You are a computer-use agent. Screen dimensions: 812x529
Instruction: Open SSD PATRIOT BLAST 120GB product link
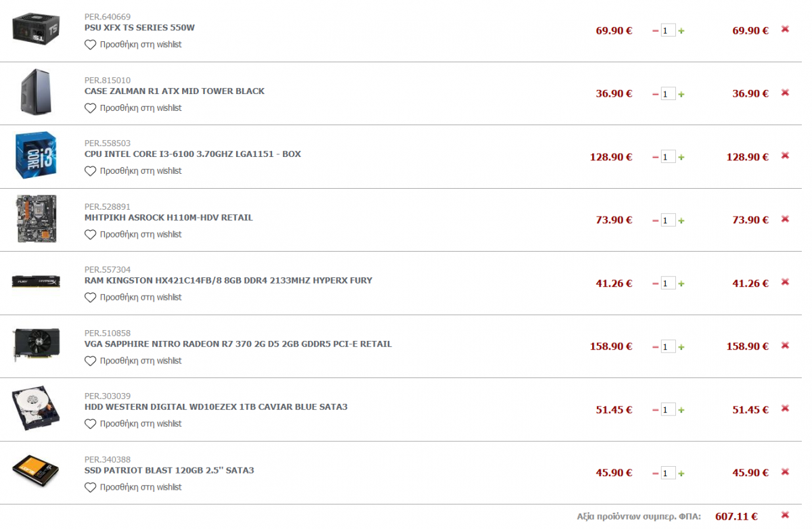coord(169,470)
